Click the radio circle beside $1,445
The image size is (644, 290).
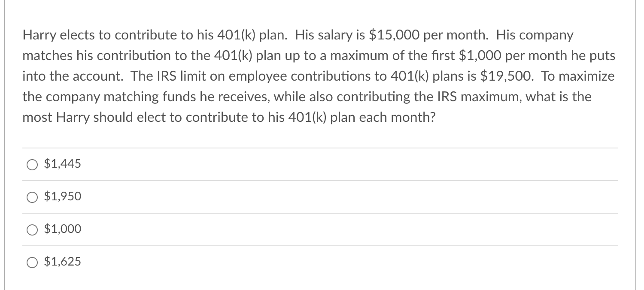tap(32, 164)
